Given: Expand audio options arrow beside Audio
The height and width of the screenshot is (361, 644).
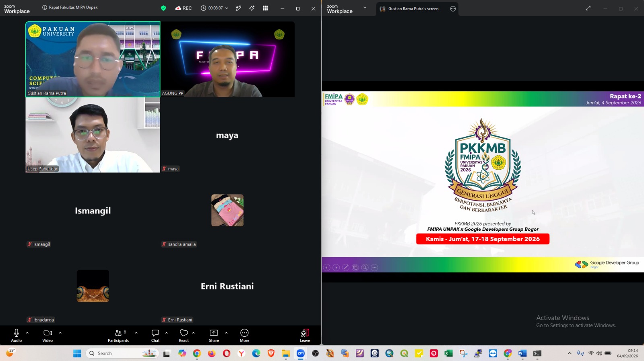Looking at the screenshot, I should (27, 333).
